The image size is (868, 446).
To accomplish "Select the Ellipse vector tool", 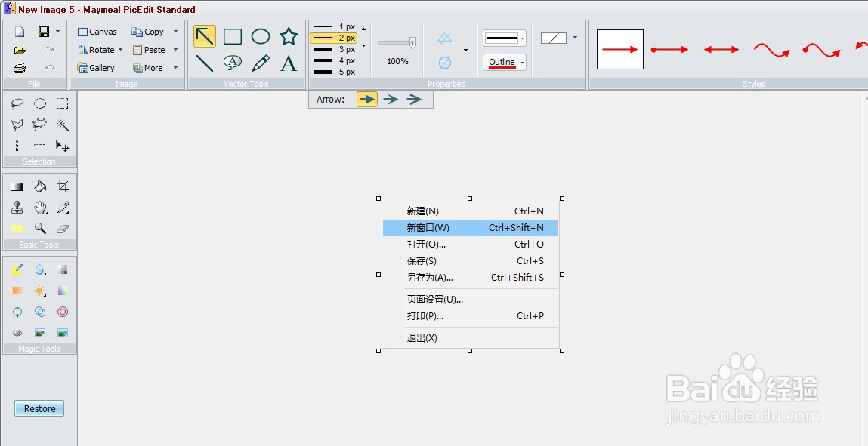I will [x=260, y=36].
